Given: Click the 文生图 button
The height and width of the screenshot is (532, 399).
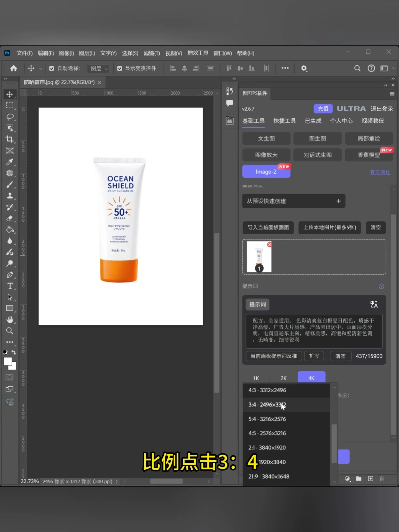Looking at the screenshot, I should (x=266, y=139).
